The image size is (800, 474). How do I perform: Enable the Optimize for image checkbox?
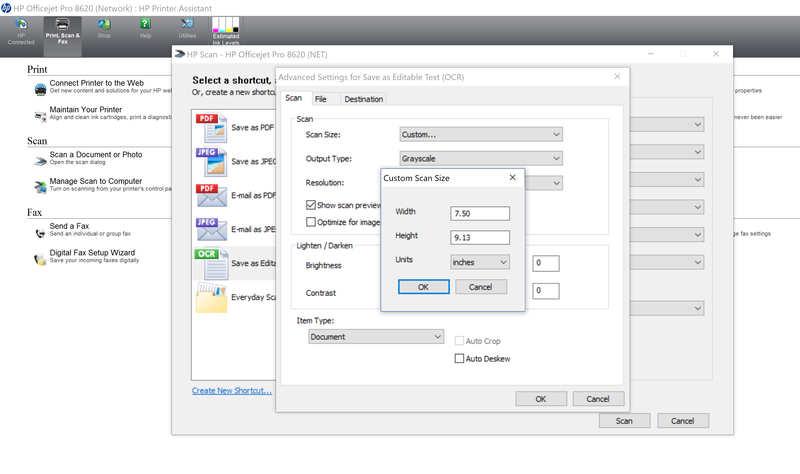[311, 222]
